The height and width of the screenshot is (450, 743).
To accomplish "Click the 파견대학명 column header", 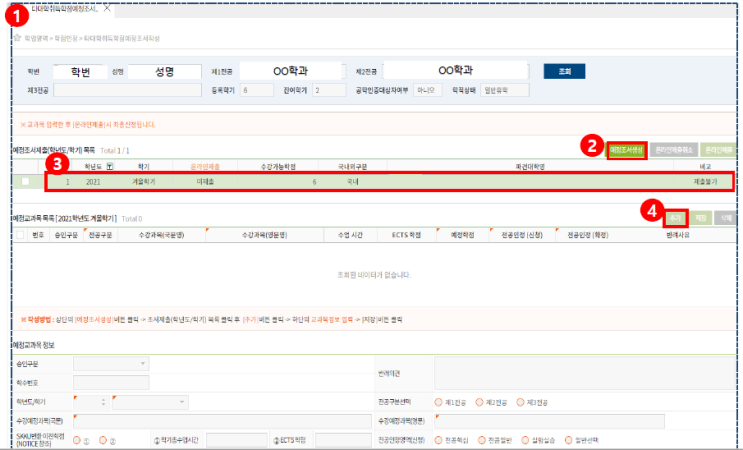I will pyautogui.click(x=530, y=166).
